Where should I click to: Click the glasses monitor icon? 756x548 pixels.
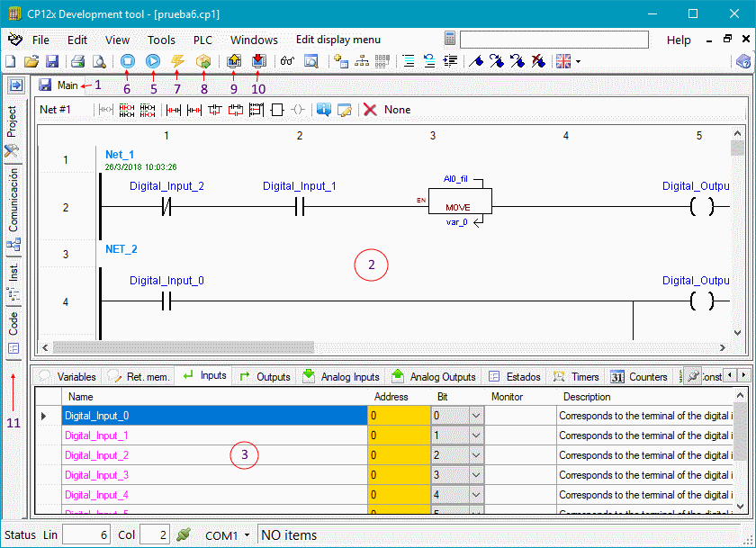287,61
